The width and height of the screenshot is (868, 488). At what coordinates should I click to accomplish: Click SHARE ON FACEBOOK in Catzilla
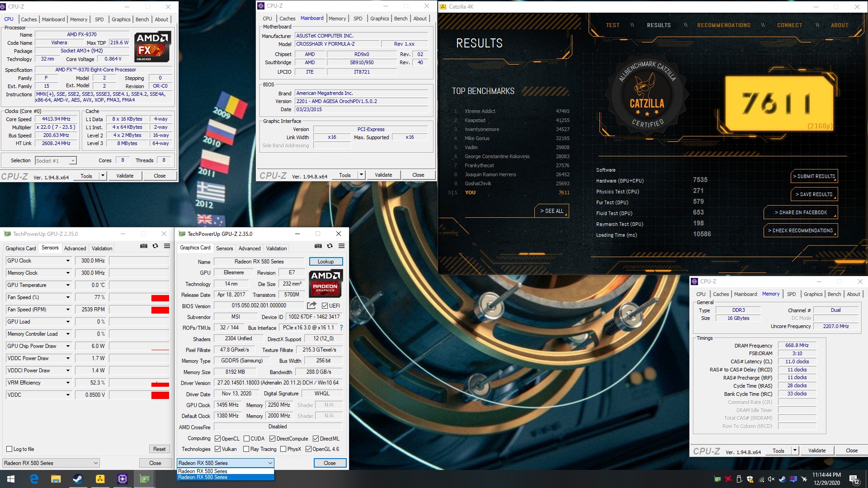click(x=801, y=212)
